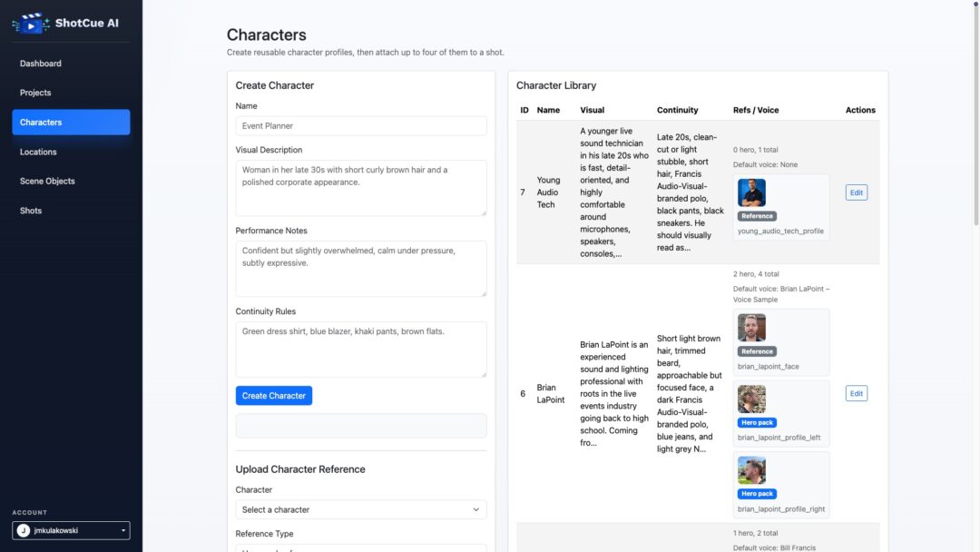Click into the Performance Notes textarea
The image size is (980, 552).
click(x=360, y=269)
